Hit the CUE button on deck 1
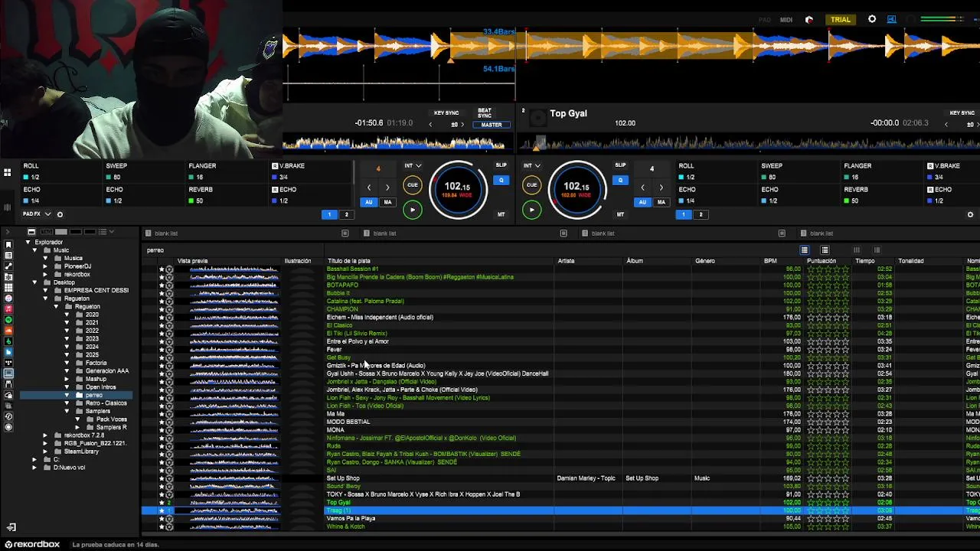The image size is (980, 551). (x=413, y=185)
